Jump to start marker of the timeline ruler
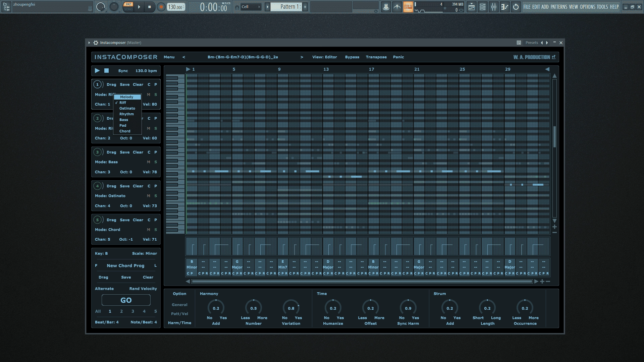The image size is (644, 362). coord(188,69)
